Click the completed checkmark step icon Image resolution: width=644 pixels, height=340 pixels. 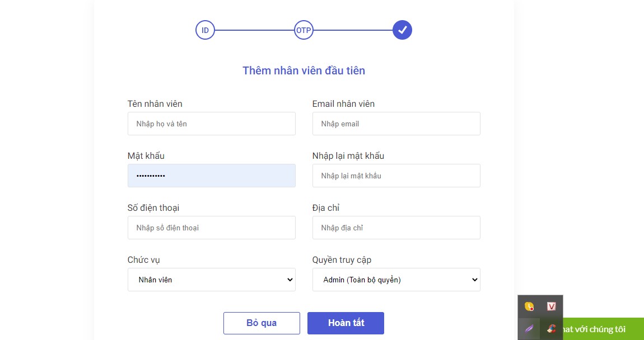pos(402,30)
